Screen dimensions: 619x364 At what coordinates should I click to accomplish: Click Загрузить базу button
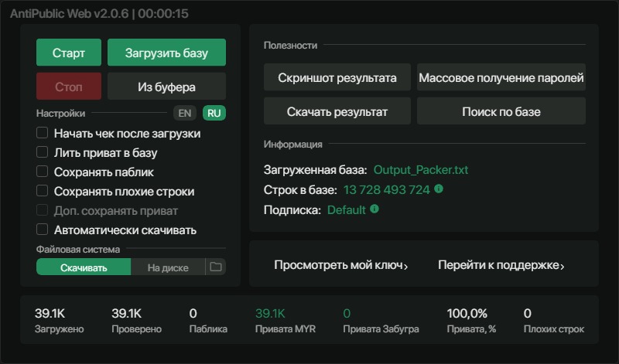pyautogui.click(x=166, y=53)
